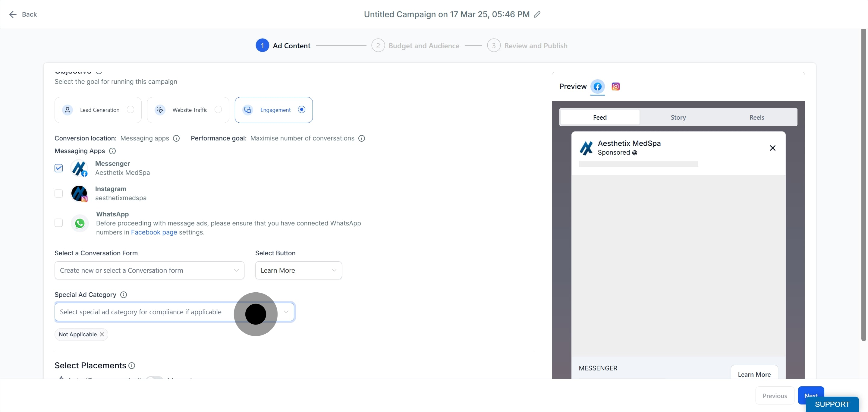Open info icon beside Special Ad Category

(124, 295)
